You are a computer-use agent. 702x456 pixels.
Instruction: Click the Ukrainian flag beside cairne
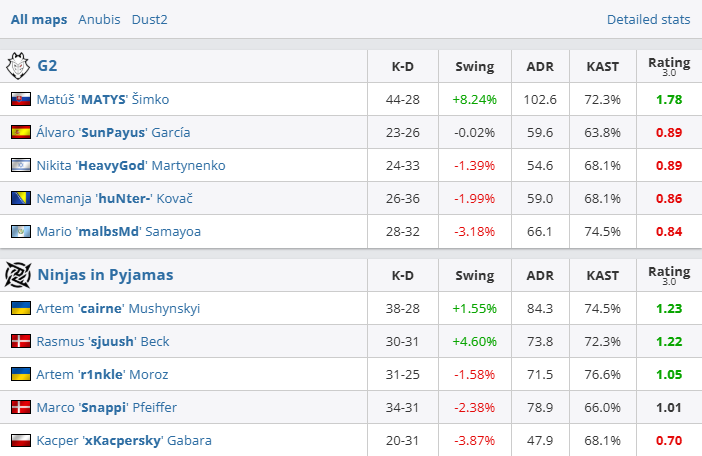[x=20, y=308]
